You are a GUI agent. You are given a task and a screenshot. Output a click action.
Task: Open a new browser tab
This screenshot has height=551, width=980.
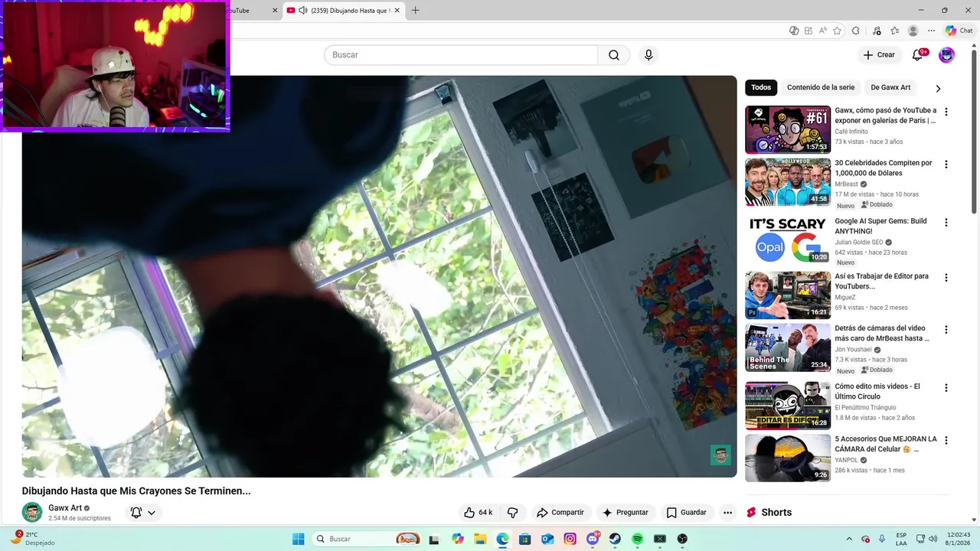click(x=416, y=11)
